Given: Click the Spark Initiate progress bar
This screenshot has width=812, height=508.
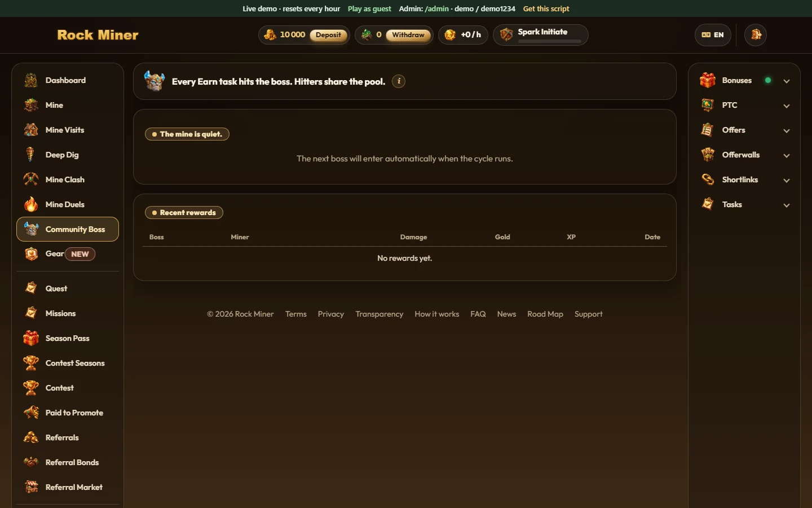Looking at the screenshot, I should click(549, 41).
